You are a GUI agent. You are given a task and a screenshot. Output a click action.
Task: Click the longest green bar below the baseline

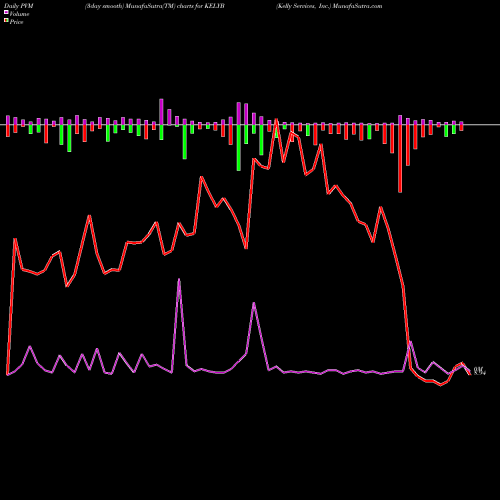pos(239,148)
